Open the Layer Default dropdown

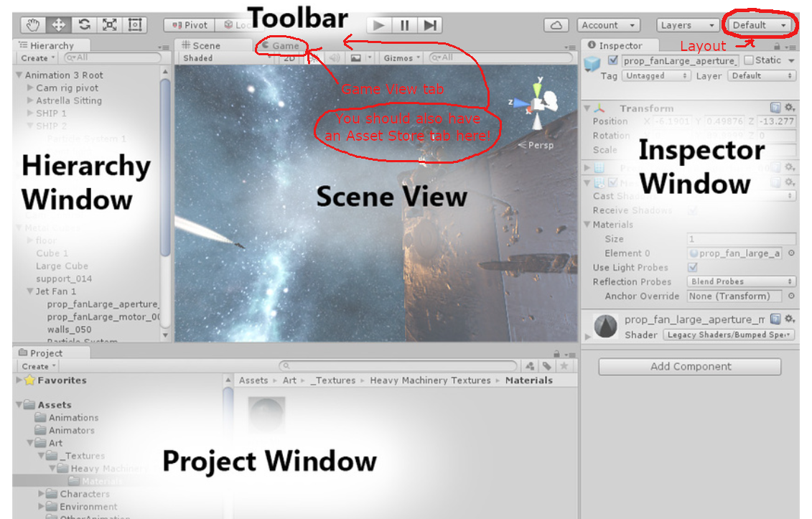[761, 75]
